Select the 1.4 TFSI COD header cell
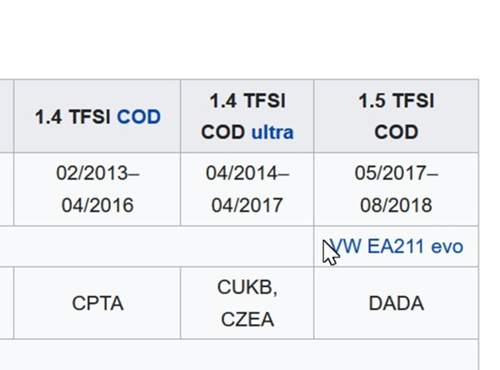The image size is (500, 370). click(x=97, y=116)
